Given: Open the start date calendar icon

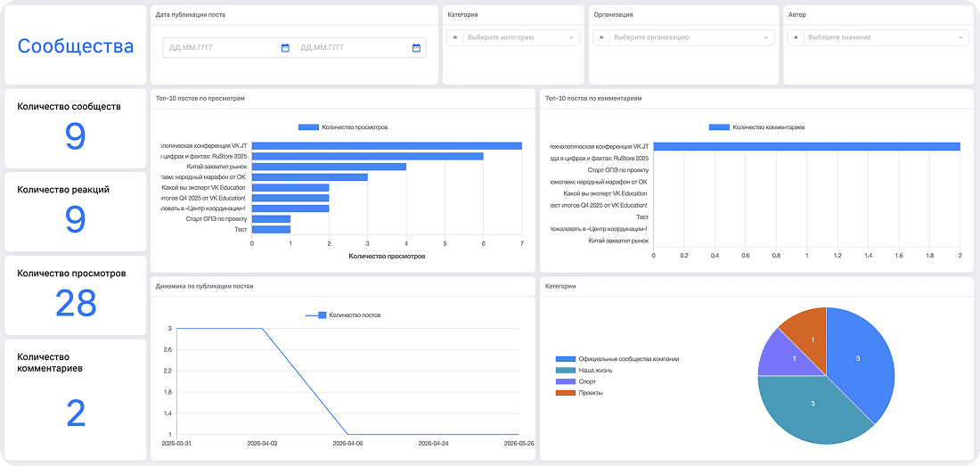Looking at the screenshot, I should [285, 47].
